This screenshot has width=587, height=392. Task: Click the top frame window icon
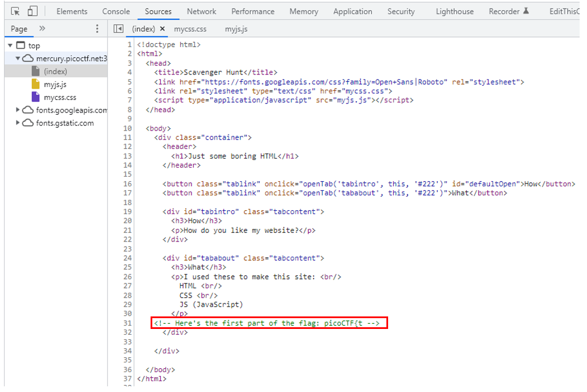[x=20, y=45]
